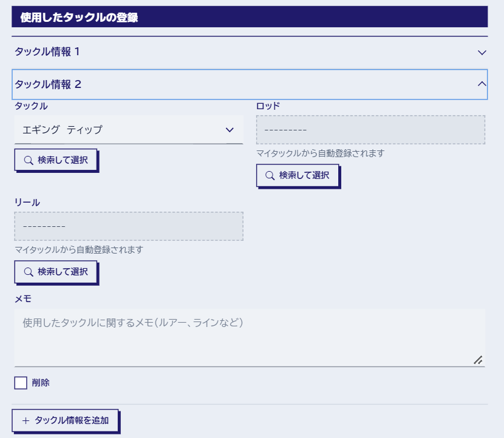The image size is (504, 438).
Task: Click chevron arrow on タックル情報 1 row
Action: point(482,52)
